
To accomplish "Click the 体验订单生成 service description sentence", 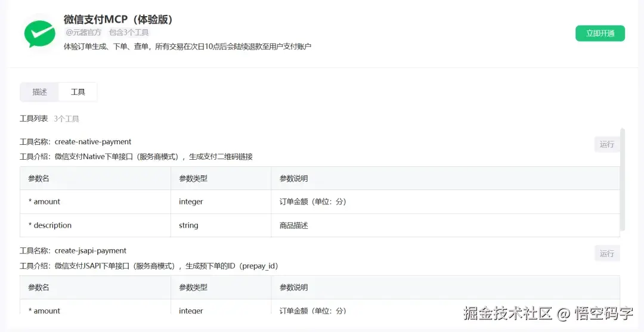I will coord(187,46).
